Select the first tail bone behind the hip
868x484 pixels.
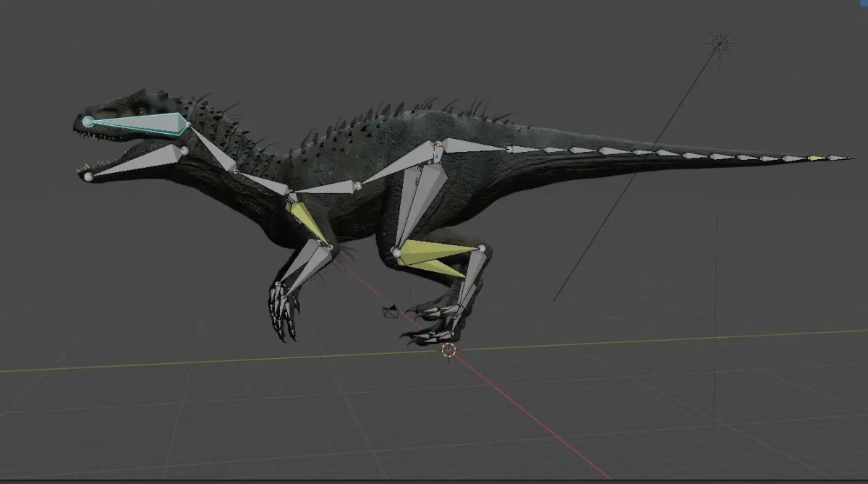[x=472, y=145]
